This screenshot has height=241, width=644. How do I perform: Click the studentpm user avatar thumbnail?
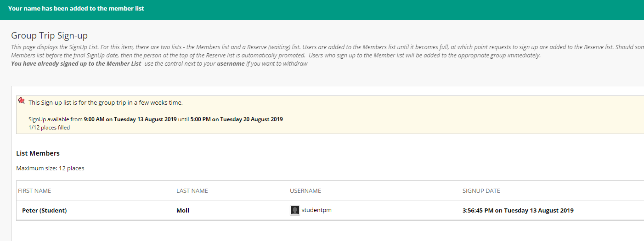[295, 210]
